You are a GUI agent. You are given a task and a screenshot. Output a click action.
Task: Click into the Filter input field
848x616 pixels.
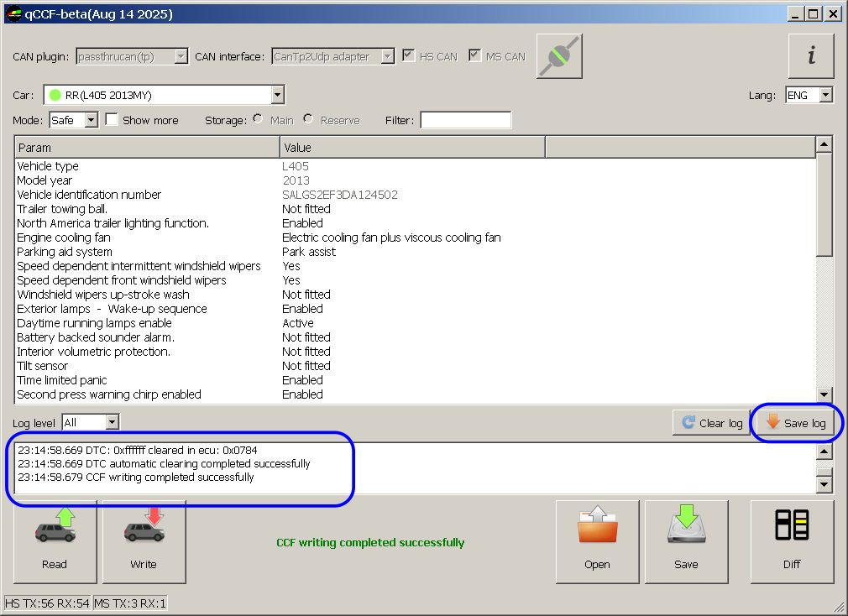click(x=466, y=120)
